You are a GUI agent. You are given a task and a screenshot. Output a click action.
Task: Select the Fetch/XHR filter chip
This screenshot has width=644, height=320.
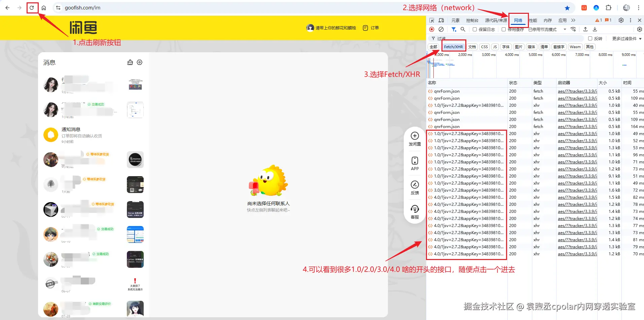[x=453, y=47]
